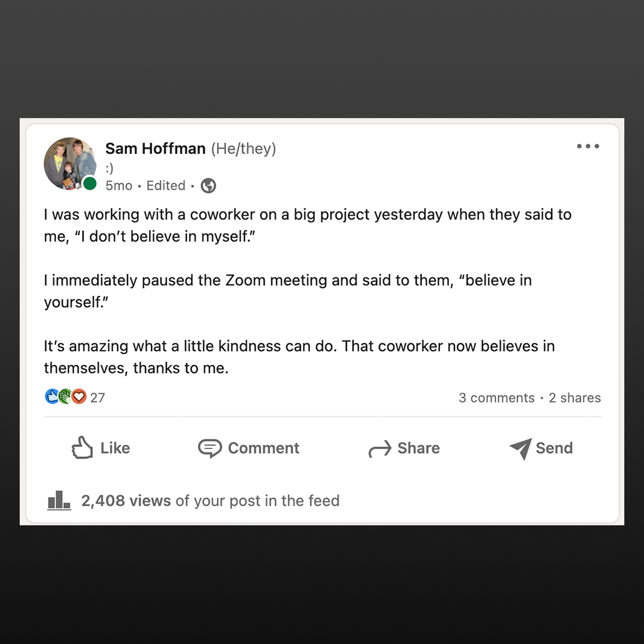Open Sam Hoffman's profile name link
This screenshot has width=644, height=644.
[155, 148]
